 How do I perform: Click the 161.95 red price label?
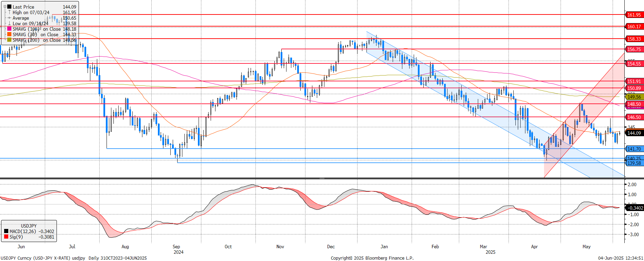(x=634, y=15)
